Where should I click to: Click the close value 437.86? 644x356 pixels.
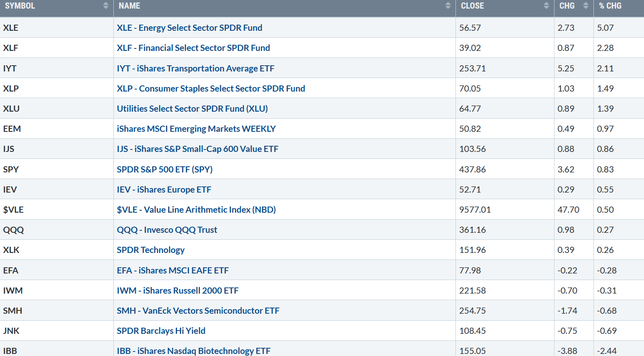472,169
